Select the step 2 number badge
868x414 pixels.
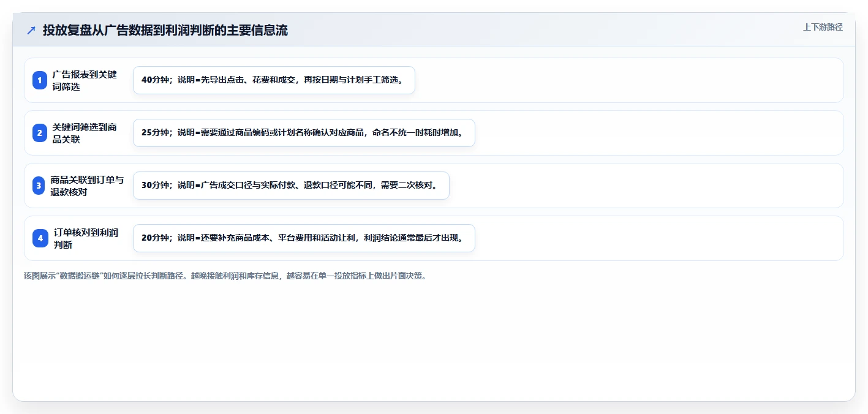[40, 133]
